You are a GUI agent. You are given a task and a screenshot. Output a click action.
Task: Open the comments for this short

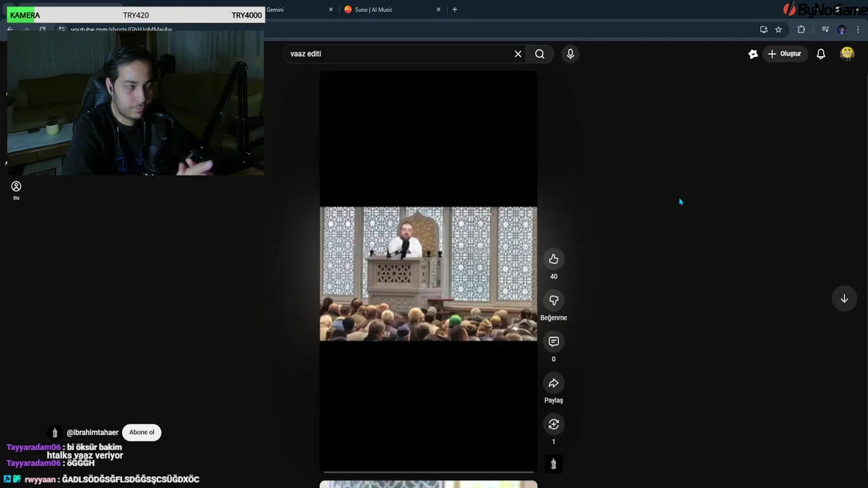(x=553, y=342)
